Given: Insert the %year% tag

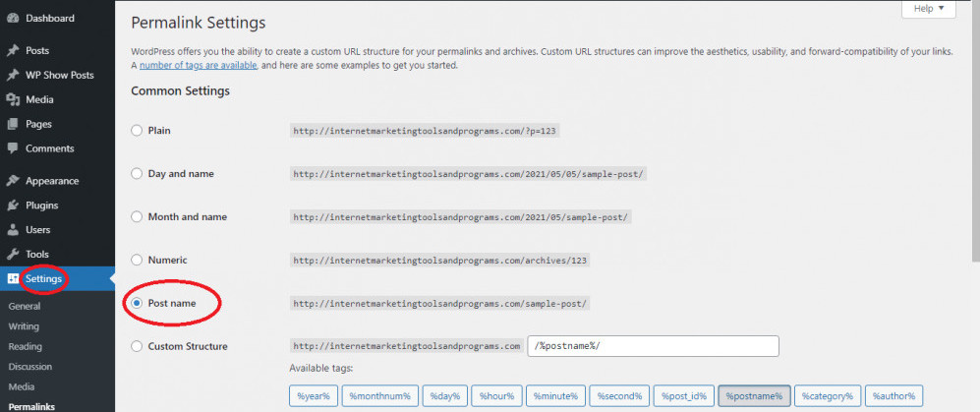Looking at the screenshot, I should click(x=314, y=395).
